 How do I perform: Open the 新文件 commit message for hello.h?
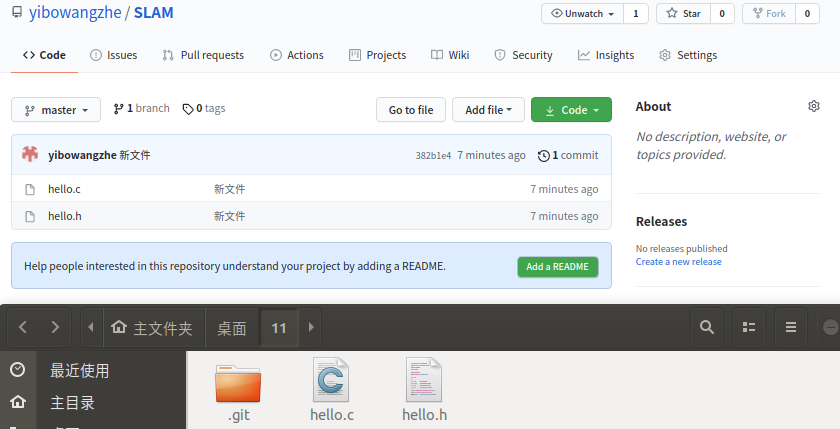(x=230, y=216)
